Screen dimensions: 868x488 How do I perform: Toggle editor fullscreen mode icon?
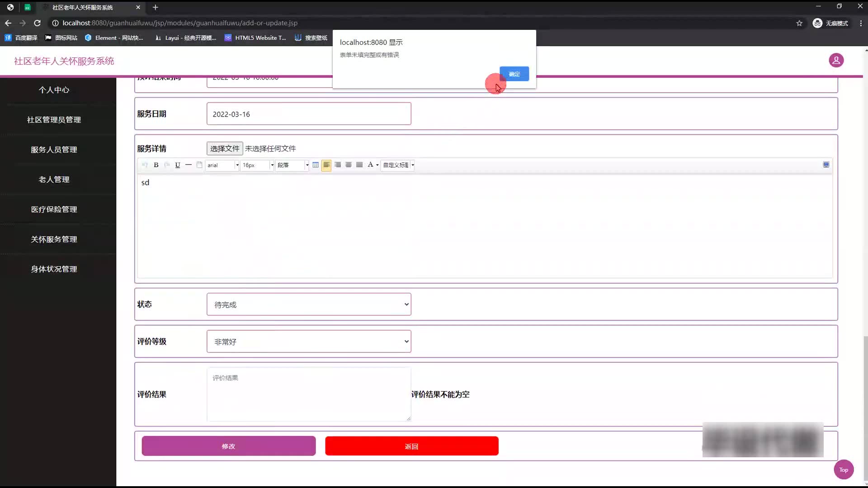point(826,165)
